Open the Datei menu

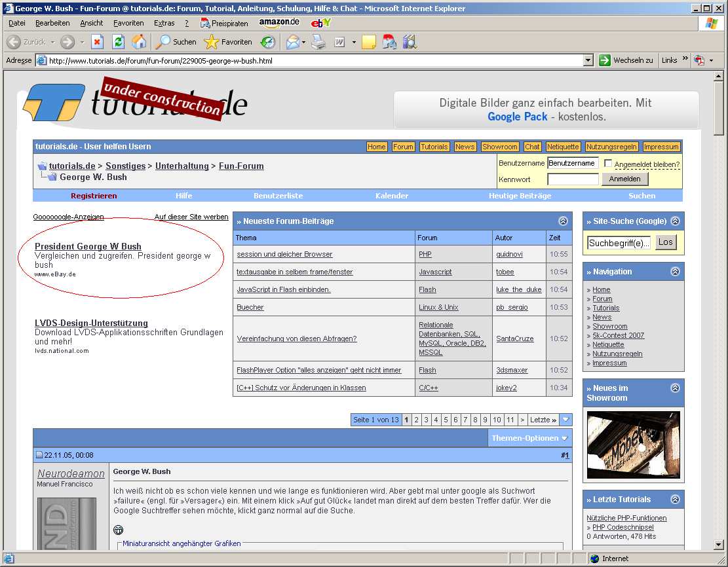point(17,23)
